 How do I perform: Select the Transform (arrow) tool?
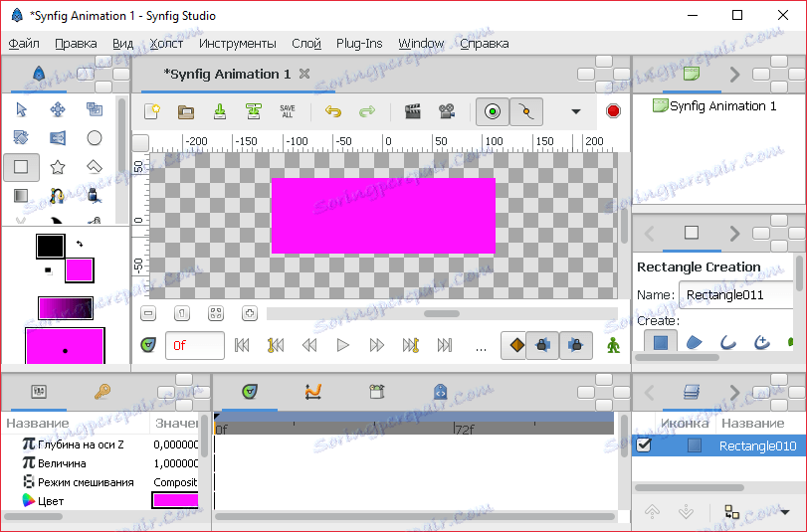point(21,109)
